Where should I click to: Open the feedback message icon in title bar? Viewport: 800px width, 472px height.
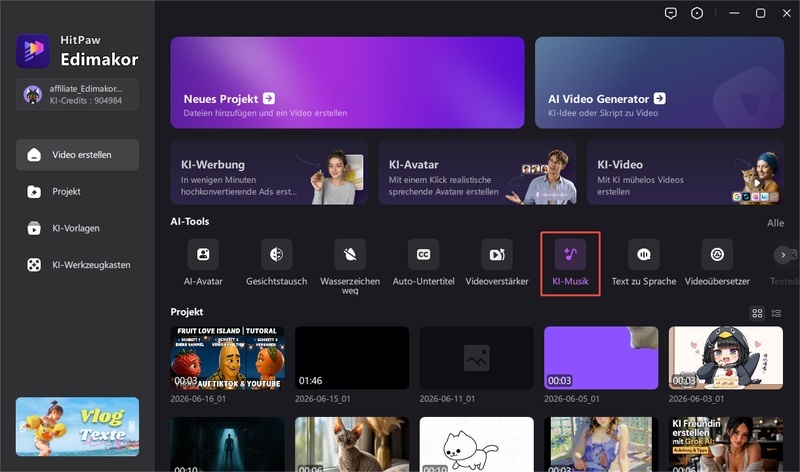670,13
